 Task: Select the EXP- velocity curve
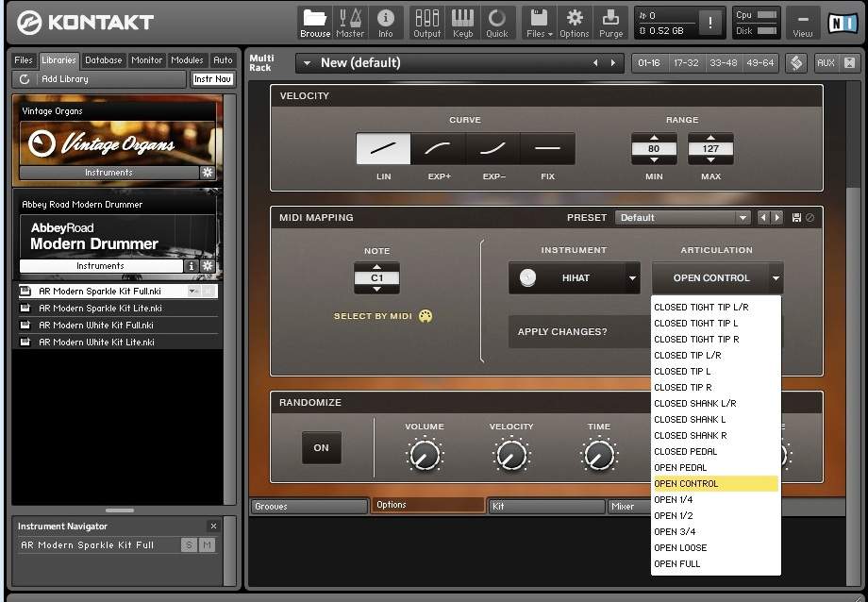pyautogui.click(x=493, y=148)
